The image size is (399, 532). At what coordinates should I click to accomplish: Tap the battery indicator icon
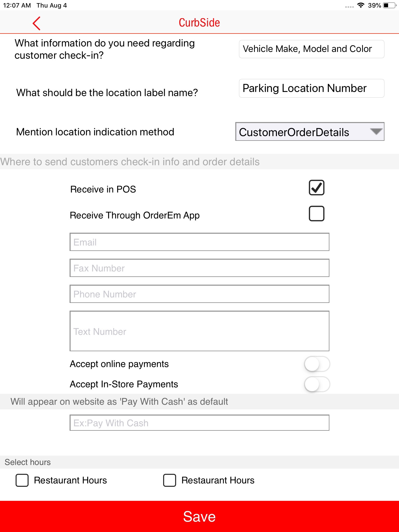pos(389,5)
